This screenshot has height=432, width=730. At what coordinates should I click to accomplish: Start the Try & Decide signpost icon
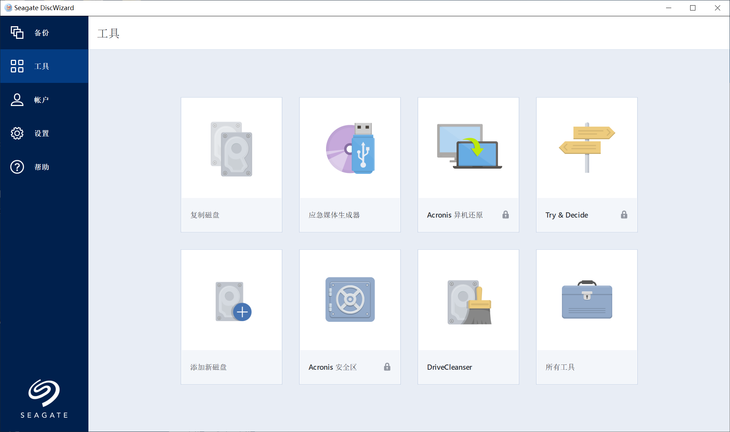[x=587, y=147]
